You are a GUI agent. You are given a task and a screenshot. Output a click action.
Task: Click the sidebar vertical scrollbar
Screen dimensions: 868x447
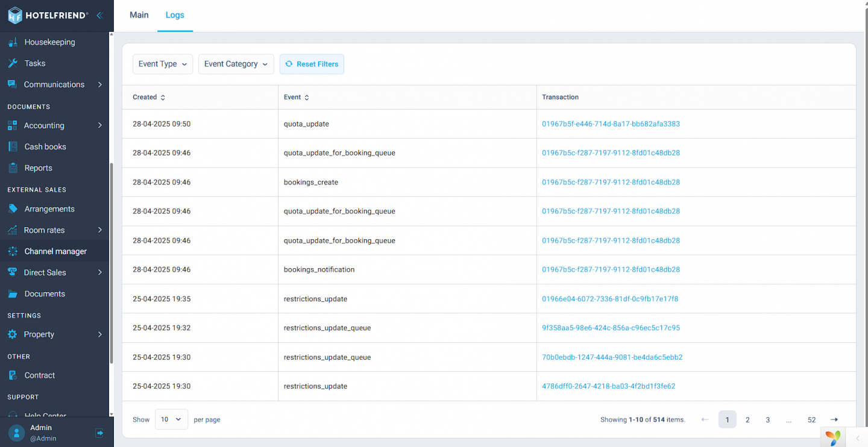112,263
